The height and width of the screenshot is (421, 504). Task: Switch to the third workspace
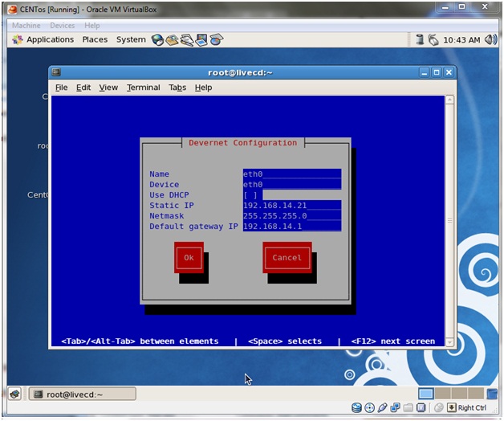pos(459,394)
